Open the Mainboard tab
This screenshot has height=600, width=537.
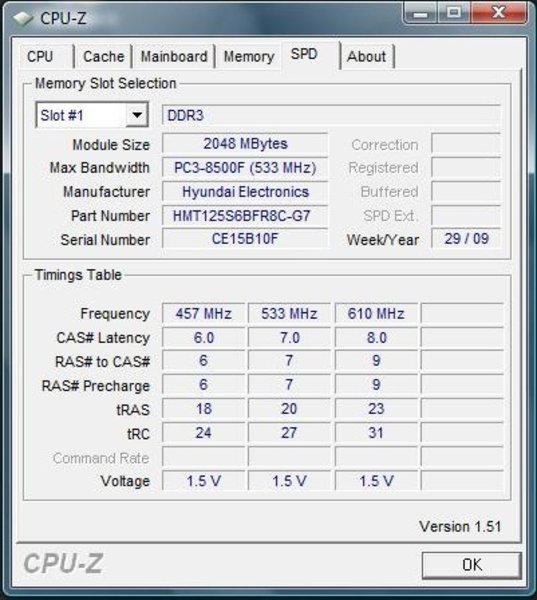[174, 56]
